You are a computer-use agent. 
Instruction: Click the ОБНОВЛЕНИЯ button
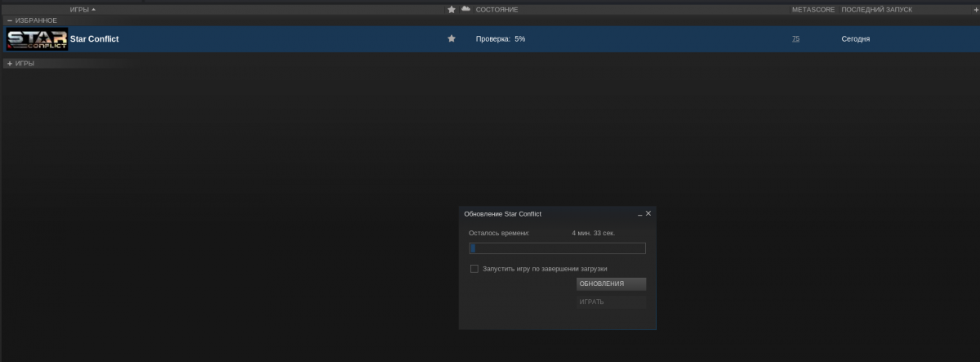pyautogui.click(x=611, y=284)
